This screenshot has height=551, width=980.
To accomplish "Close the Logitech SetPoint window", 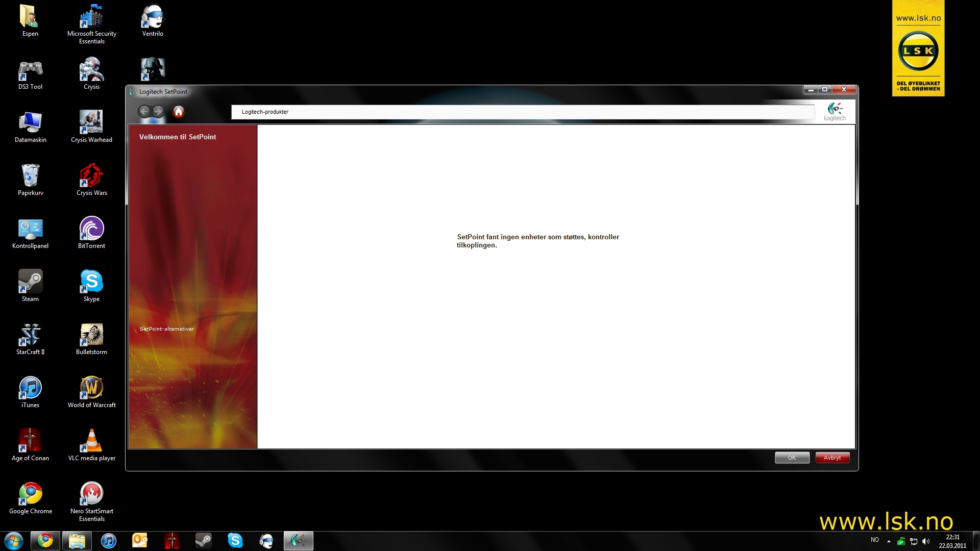I will tap(844, 90).
